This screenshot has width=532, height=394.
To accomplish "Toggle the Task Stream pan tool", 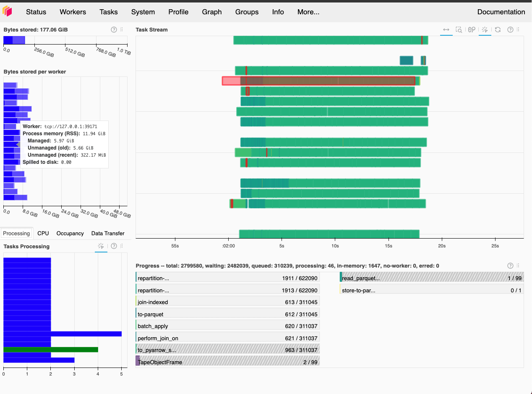I will click(x=446, y=30).
